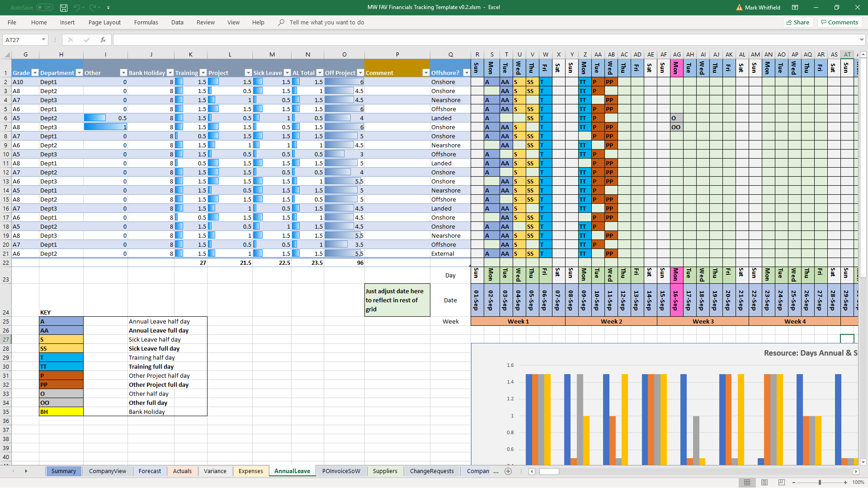Click the Normal view icon in status bar

[747, 482]
